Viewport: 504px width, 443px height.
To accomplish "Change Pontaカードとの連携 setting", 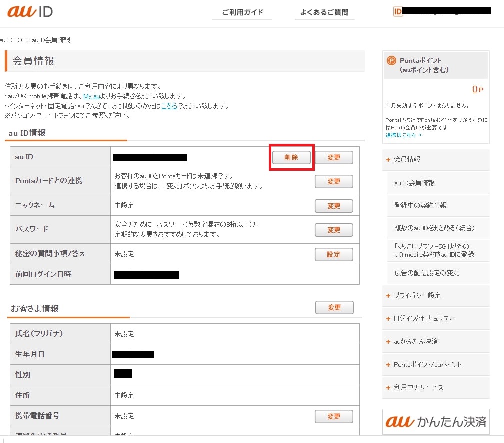I will tap(334, 181).
